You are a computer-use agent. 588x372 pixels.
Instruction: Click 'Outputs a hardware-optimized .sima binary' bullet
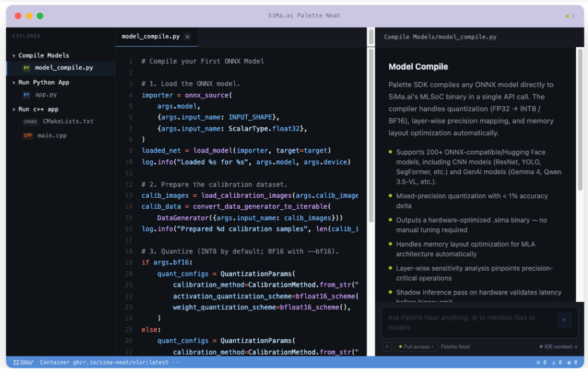coord(471,225)
